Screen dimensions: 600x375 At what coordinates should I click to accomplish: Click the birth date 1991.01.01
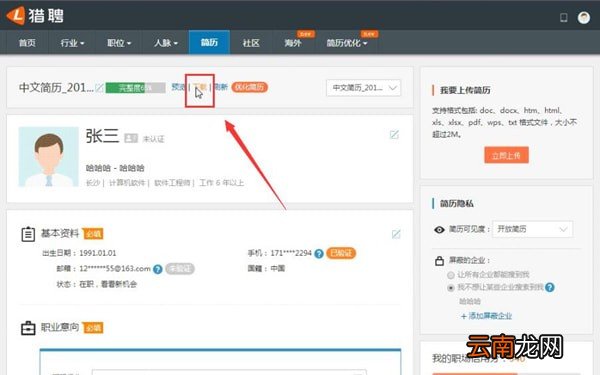[98, 253]
